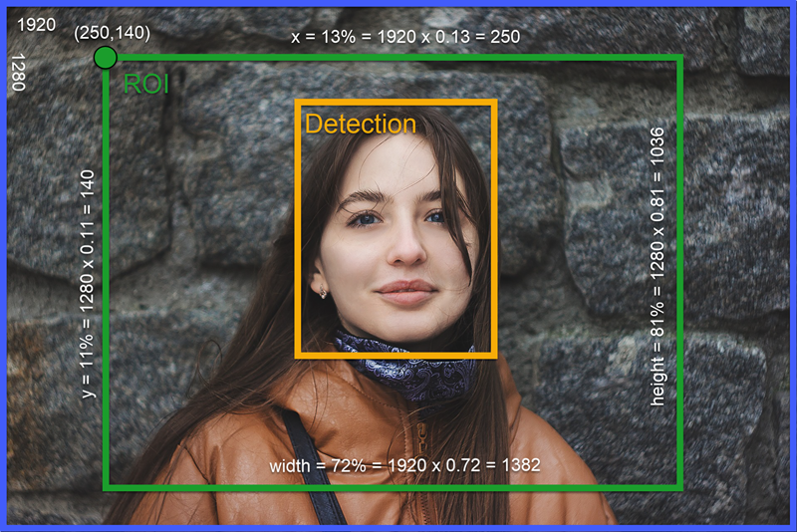This screenshot has width=797, height=532.
Task: Click the x = 13% formula text
Action: click(x=404, y=37)
